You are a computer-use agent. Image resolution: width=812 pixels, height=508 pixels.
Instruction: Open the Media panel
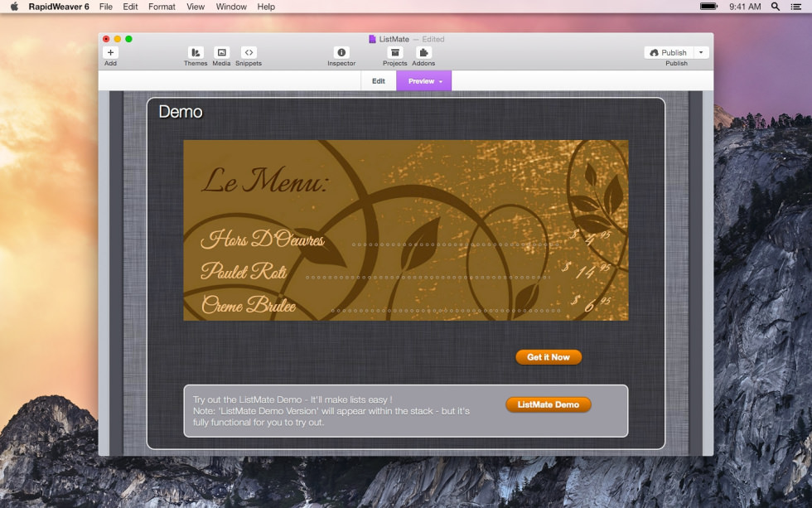click(x=222, y=52)
